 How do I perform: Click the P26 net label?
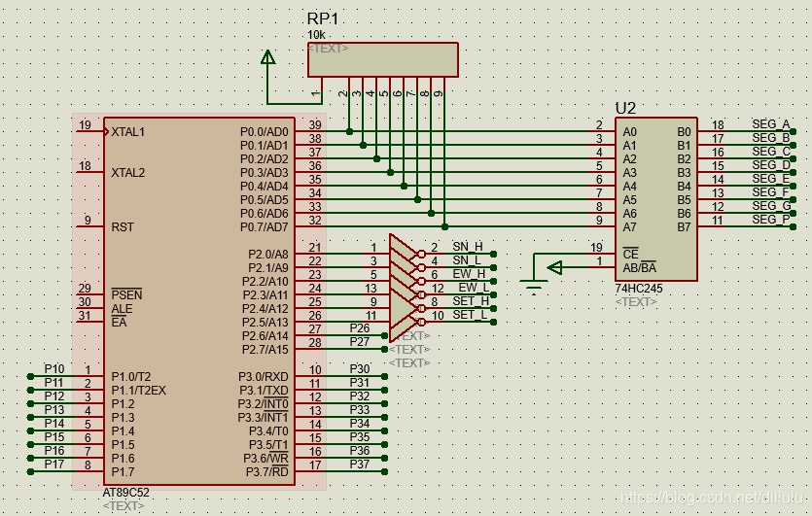(x=360, y=328)
